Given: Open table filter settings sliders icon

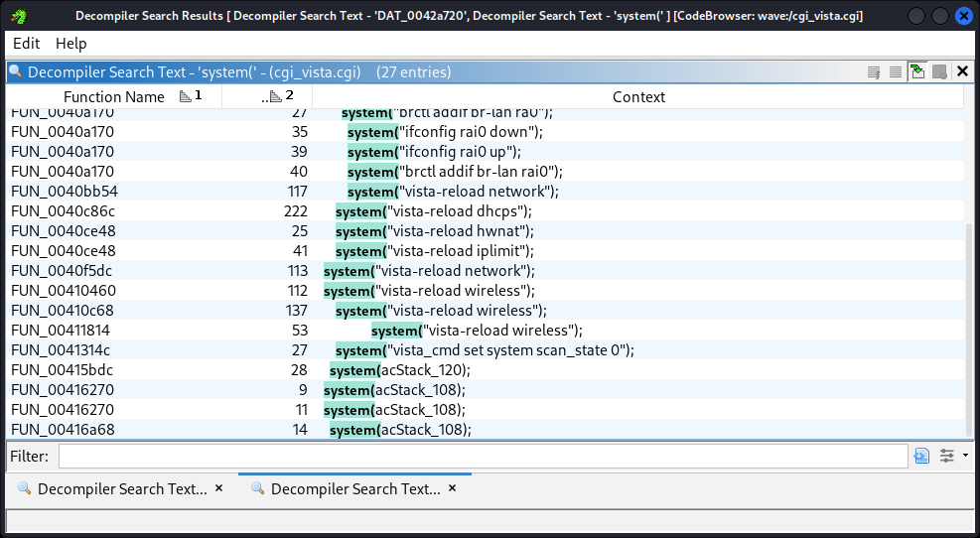Looking at the screenshot, I should [x=946, y=456].
